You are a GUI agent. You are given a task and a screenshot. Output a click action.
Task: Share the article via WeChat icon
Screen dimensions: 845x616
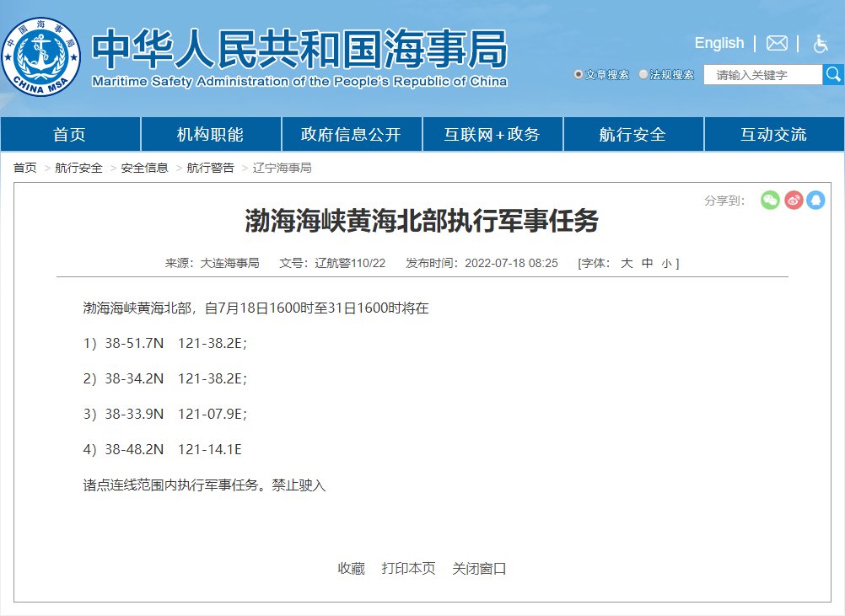pyautogui.click(x=770, y=200)
